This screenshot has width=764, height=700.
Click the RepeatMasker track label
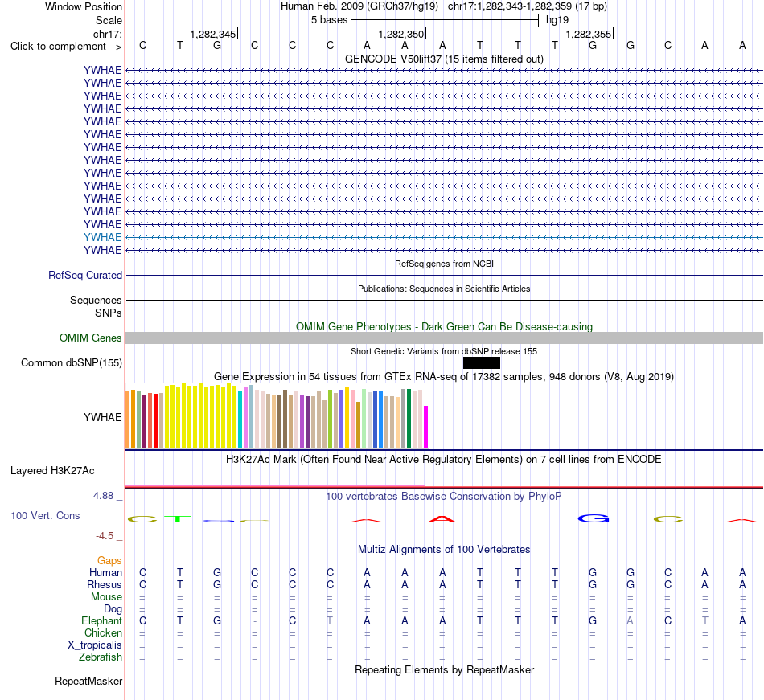point(88,681)
